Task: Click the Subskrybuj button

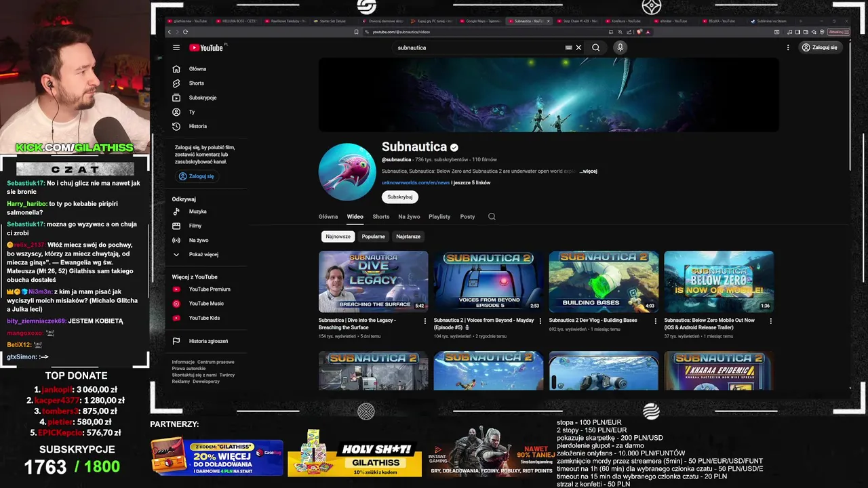Action: (399, 197)
